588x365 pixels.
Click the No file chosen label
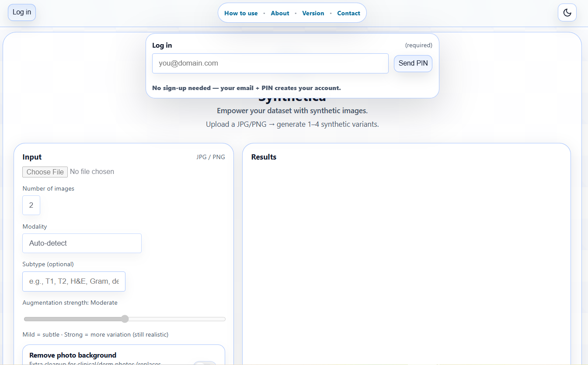[x=92, y=171]
